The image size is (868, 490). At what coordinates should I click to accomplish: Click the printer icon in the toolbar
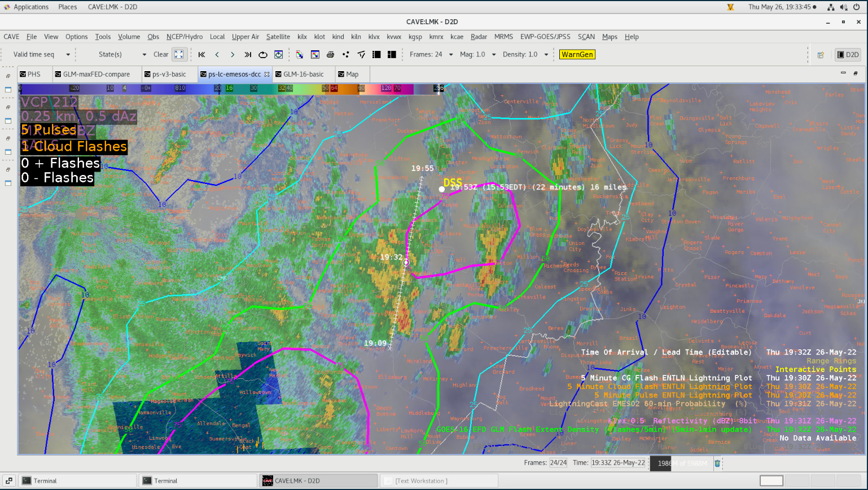(330, 55)
